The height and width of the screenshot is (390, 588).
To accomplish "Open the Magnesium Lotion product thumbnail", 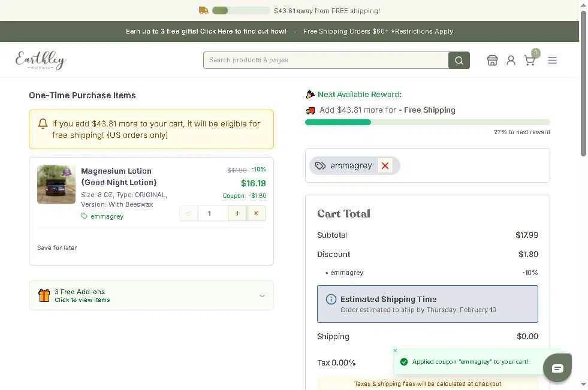I will click(x=56, y=185).
